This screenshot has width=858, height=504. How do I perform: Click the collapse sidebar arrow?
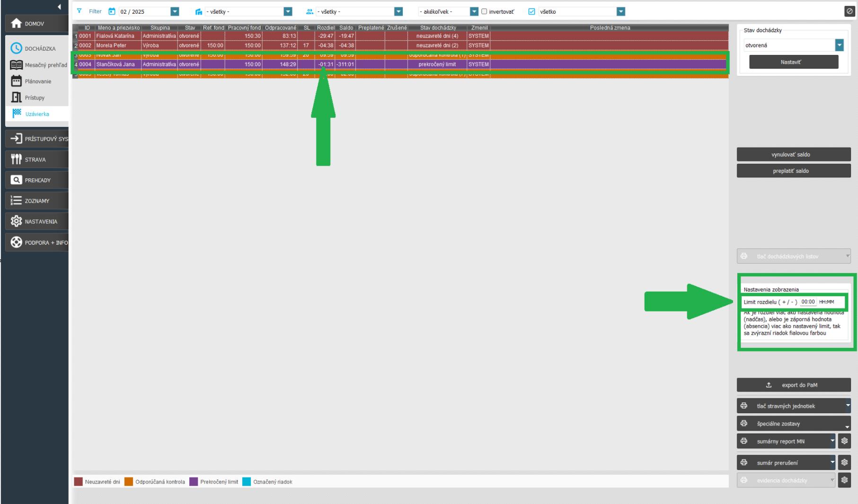point(59,7)
